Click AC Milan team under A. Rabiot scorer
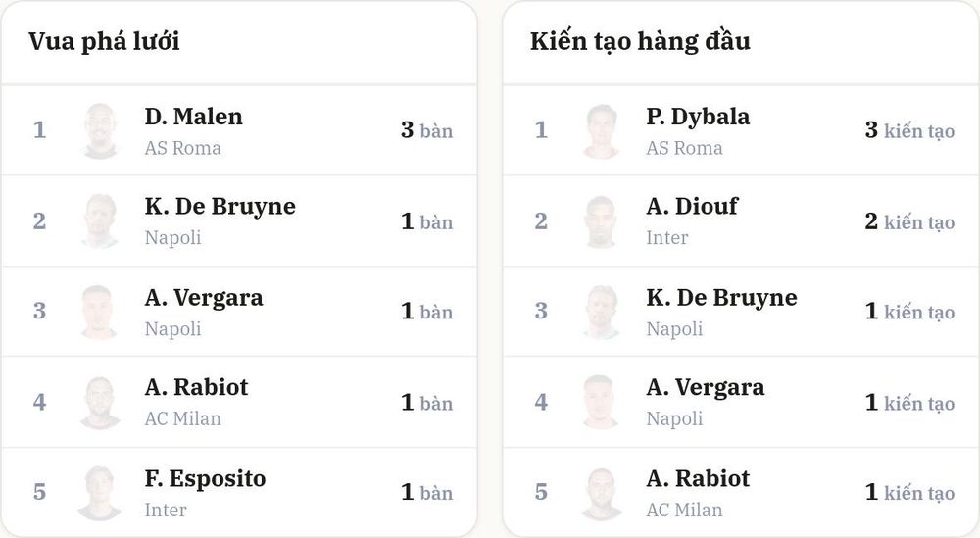The width and height of the screenshot is (980, 538). (182, 418)
